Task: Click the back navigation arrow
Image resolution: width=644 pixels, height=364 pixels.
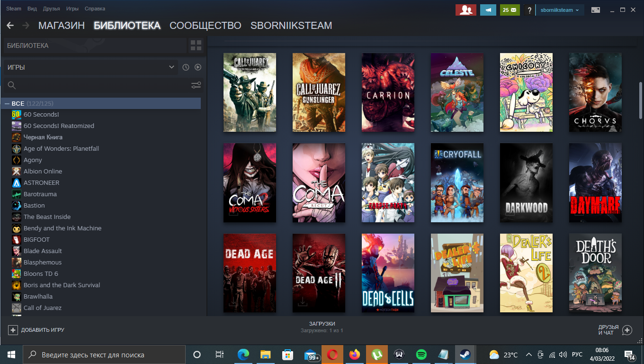Action: coord(10,26)
